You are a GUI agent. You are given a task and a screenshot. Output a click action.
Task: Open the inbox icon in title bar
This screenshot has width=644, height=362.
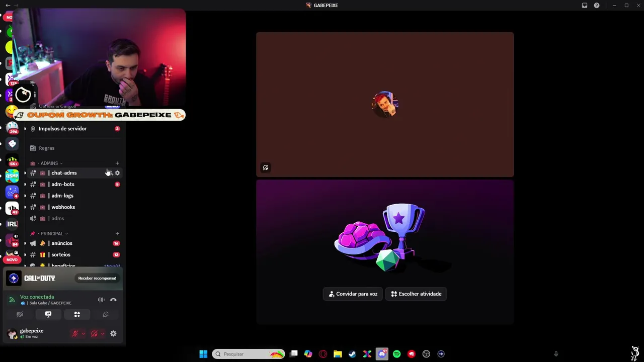(585, 6)
